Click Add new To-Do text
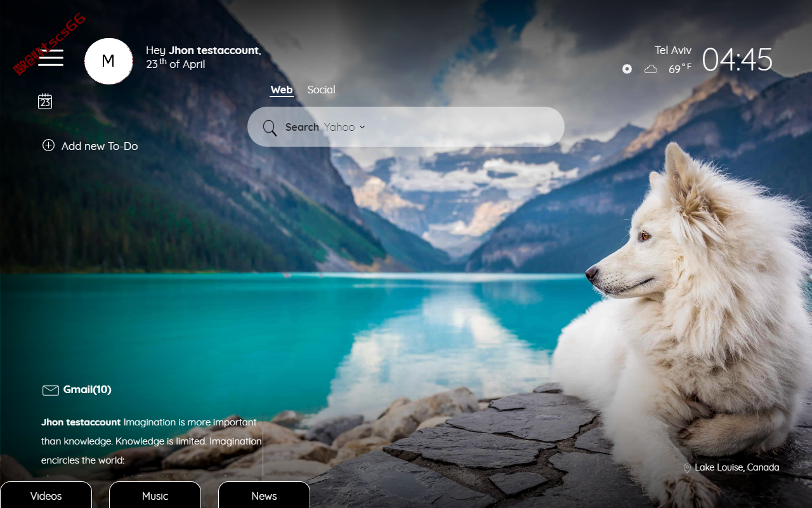 point(100,146)
